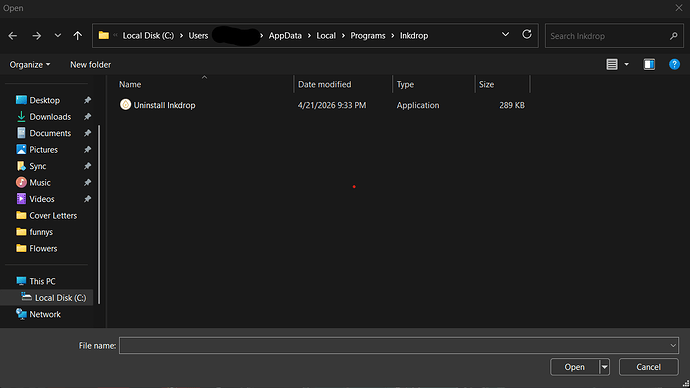Click the pin icon beside Documents

pyautogui.click(x=88, y=133)
